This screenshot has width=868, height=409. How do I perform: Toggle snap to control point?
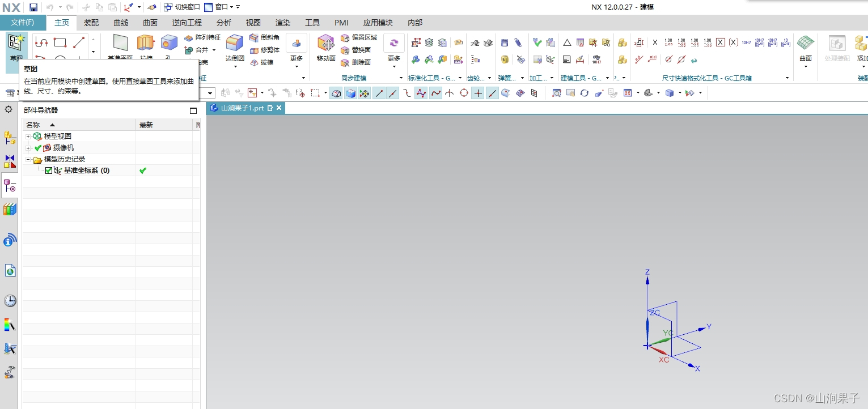point(407,93)
